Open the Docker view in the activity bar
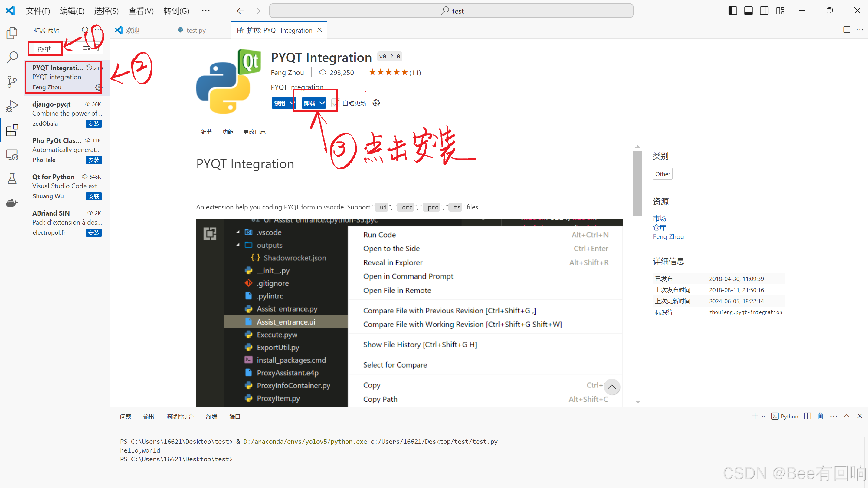 coord(12,203)
